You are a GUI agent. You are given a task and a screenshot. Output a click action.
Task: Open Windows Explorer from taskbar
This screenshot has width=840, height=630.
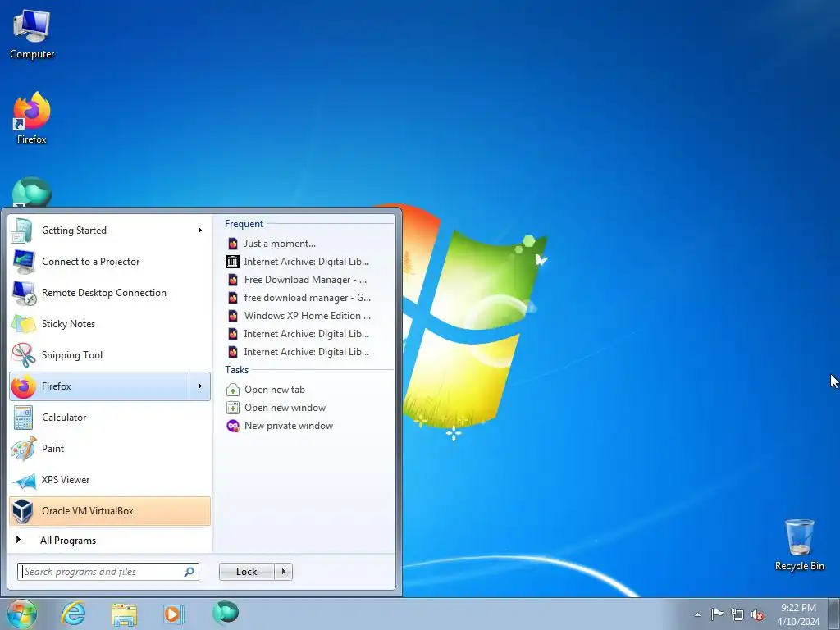click(x=124, y=614)
